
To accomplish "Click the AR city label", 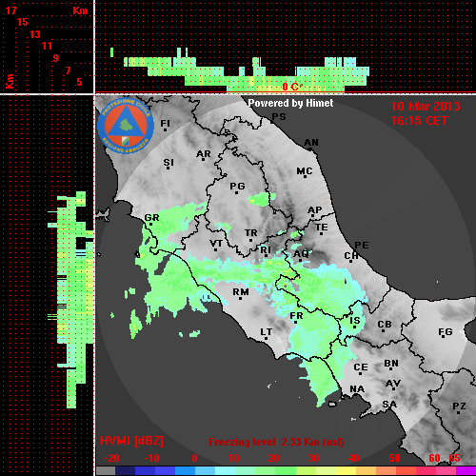I will click(204, 154).
